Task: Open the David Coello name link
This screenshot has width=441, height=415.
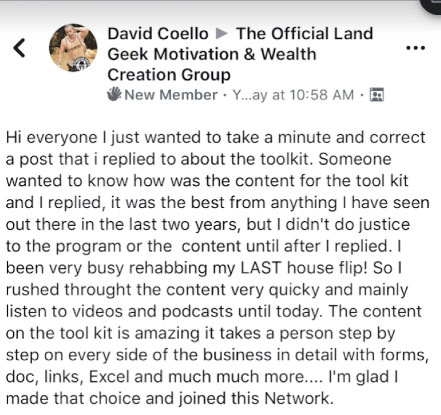Action: coord(158,34)
